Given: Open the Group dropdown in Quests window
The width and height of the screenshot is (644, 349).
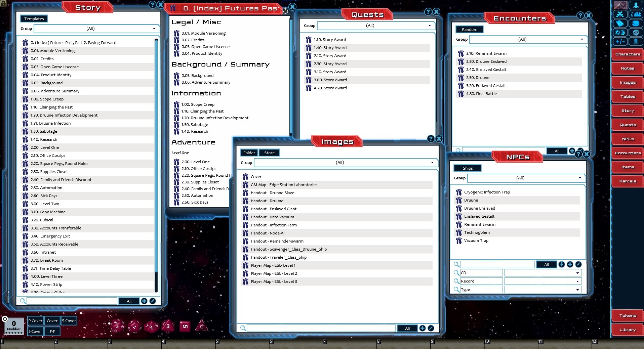Looking at the screenshot, I should click(x=376, y=25).
